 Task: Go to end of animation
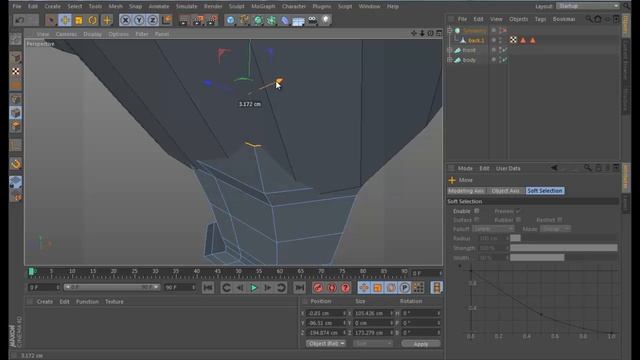coord(300,288)
